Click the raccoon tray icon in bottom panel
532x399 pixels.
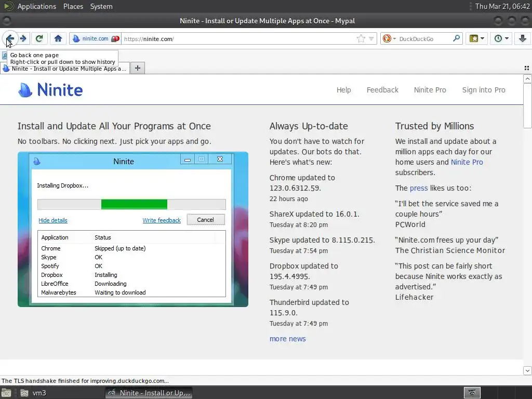tap(472, 393)
